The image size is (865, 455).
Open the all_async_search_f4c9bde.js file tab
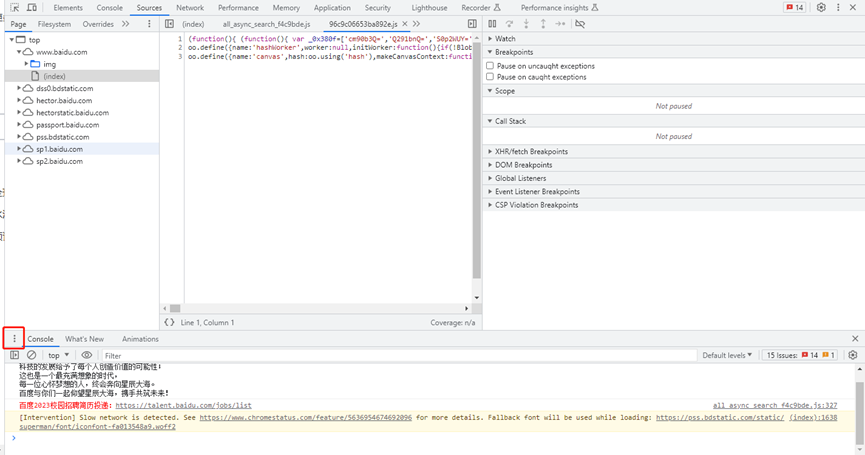point(266,23)
